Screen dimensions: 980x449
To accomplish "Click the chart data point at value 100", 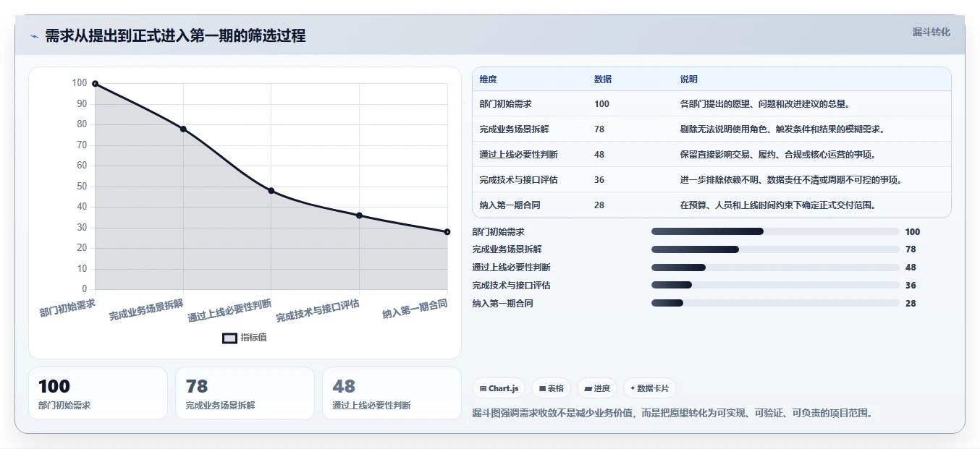I will (x=95, y=84).
